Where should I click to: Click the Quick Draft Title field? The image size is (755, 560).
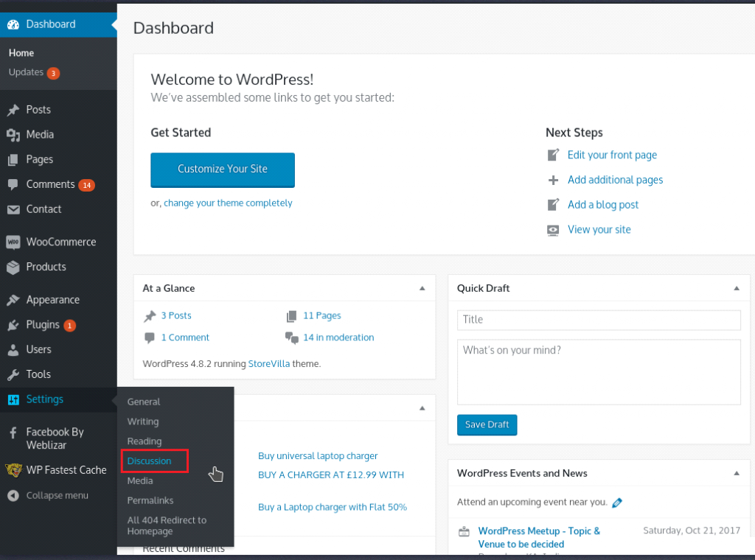598,320
